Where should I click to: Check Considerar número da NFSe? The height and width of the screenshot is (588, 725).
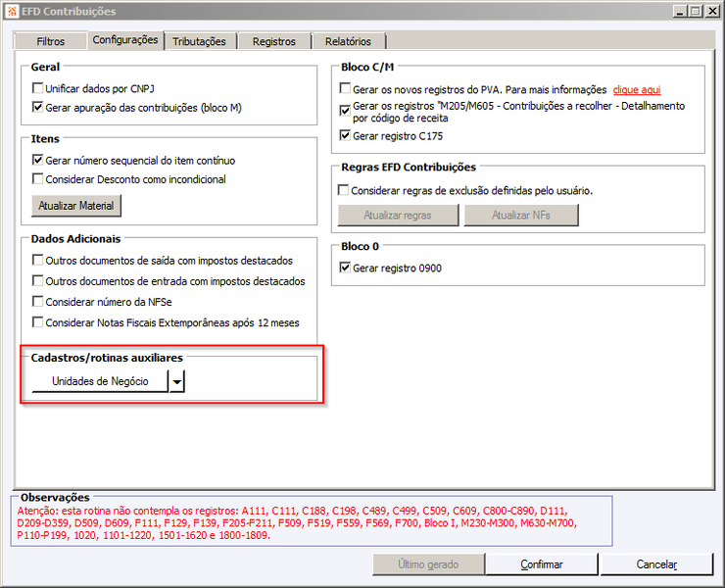pos(38,301)
